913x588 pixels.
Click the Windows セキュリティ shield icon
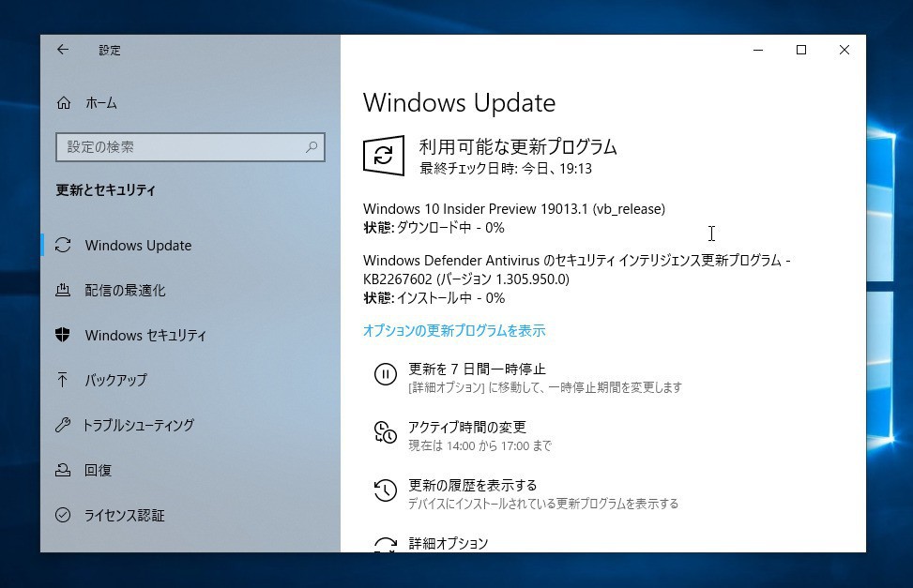coord(63,335)
